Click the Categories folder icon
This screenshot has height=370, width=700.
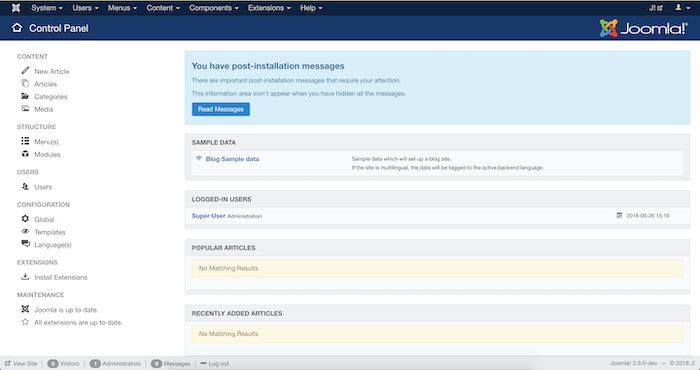(25, 96)
